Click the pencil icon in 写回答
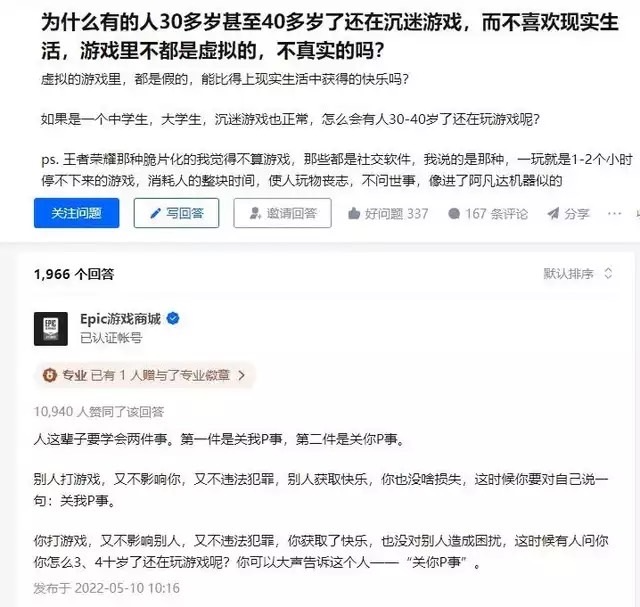Viewport: 640px width, 607px height. (x=156, y=213)
